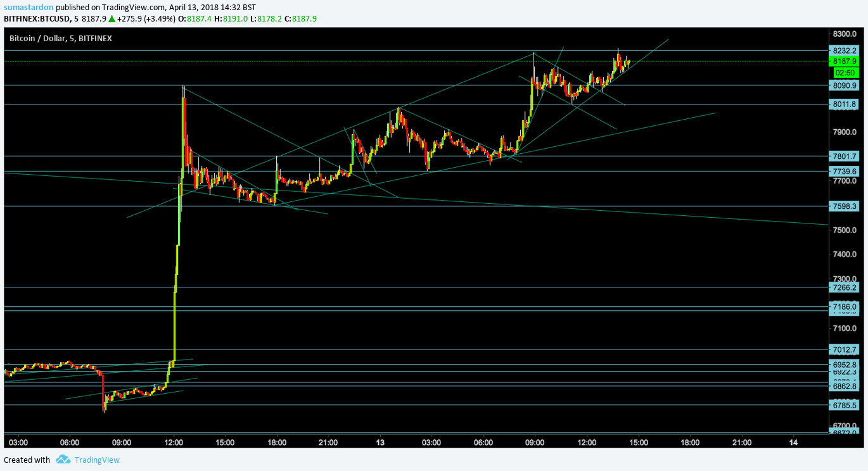The height and width of the screenshot is (471, 868).
Task: Select the 7598.3 price level label
Action: pos(845,206)
